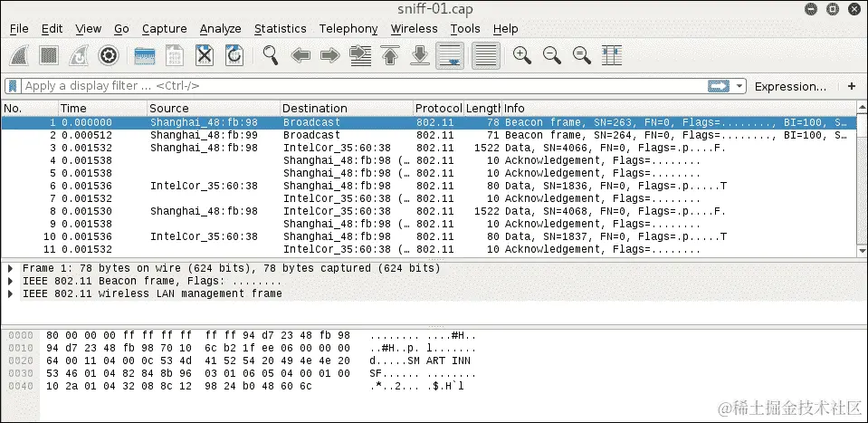This screenshot has height=423, width=868.
Task: Add filter button with plus icon
Action: tap(852, 86)
